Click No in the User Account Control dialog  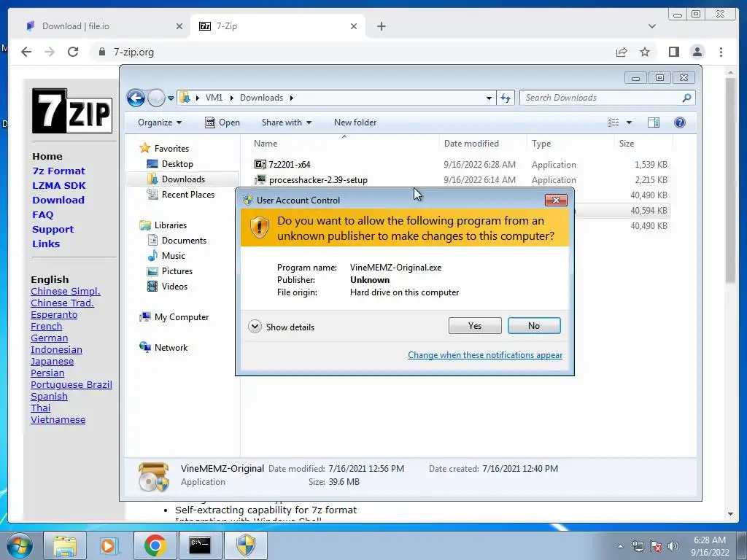(x=533, y=326)
